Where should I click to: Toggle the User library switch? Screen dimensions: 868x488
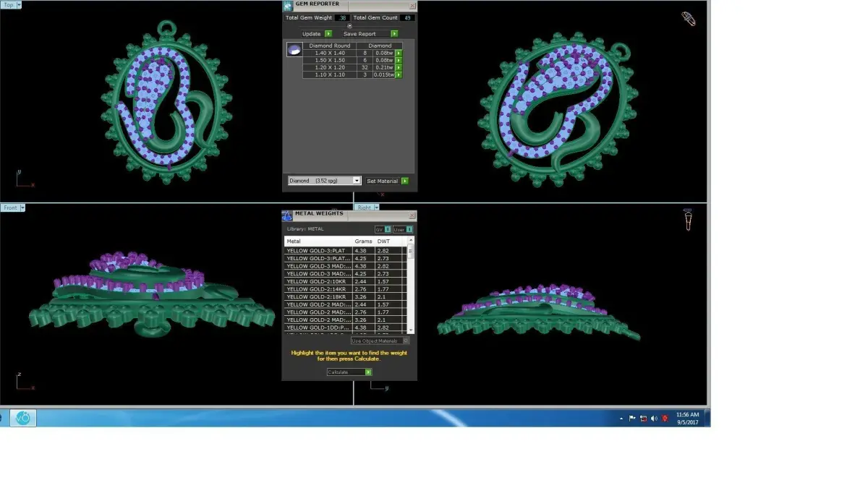[403, 229]
